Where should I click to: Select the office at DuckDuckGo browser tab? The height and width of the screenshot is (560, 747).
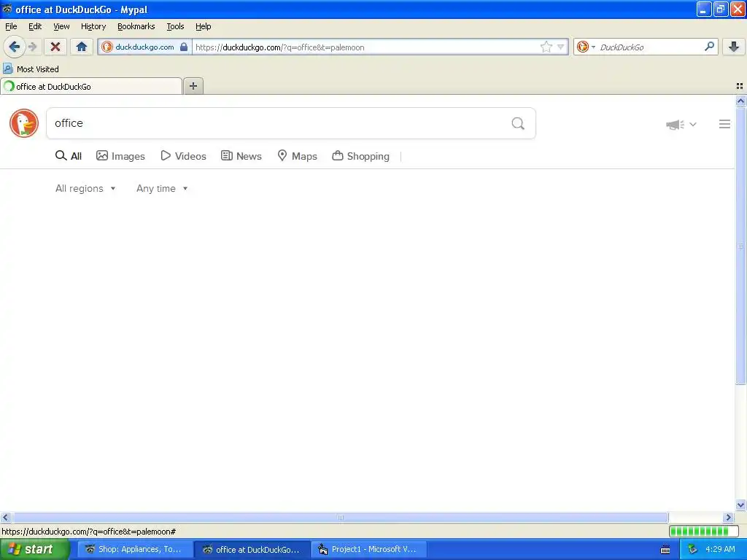(91, 86)
